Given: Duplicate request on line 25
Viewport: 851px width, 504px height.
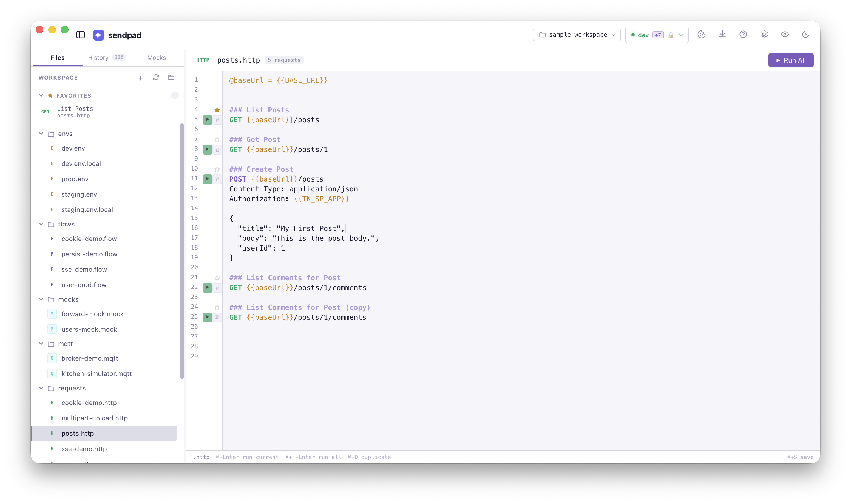Looking at the screenshot, I should 217,317.
